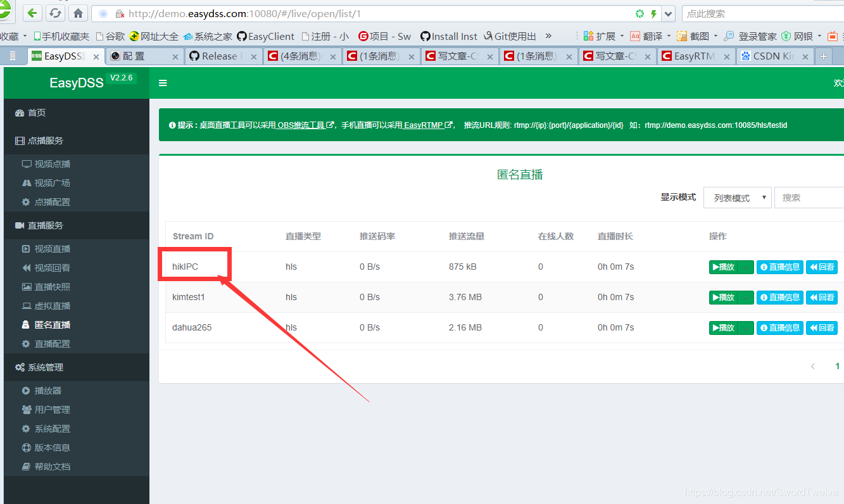Open the 谷歌 bookmark
The image size is (844, 504).
point(110,37)
